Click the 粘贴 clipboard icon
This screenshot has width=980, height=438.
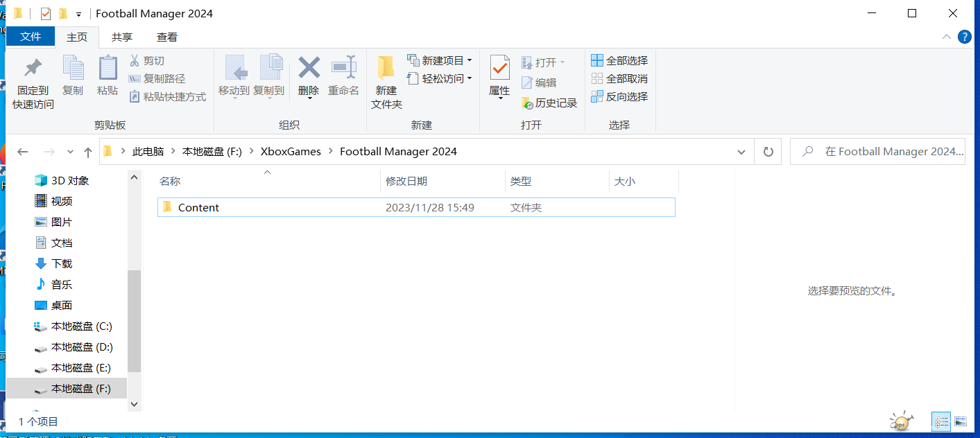[108, 68]
